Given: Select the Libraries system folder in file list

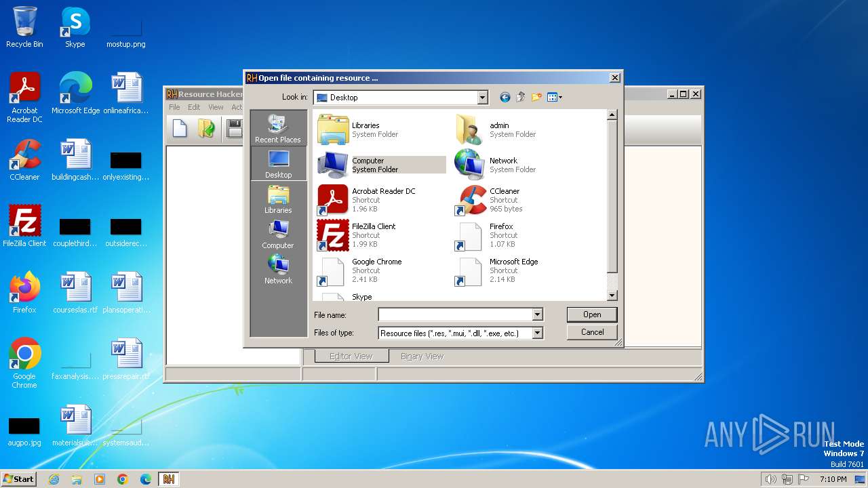Looking at the screenshot, I should (x=381, y=129).
